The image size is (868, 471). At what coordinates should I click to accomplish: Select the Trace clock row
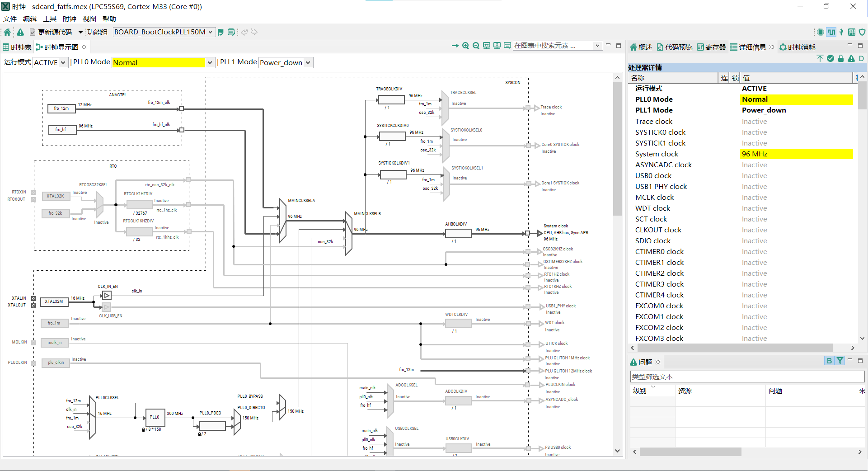coord(743,122)
